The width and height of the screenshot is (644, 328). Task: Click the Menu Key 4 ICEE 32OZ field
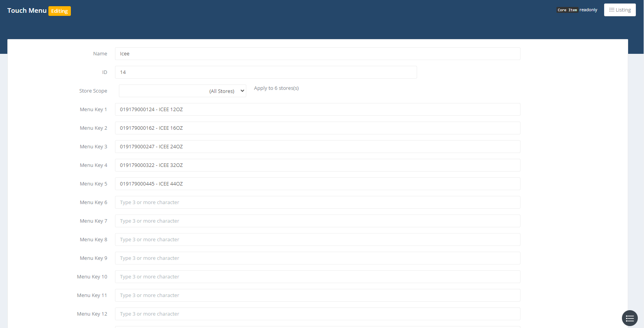(318, 165)
